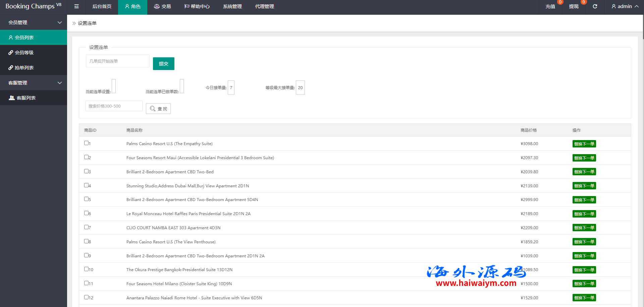644x307 pixels.
Task: Click 替换下一单 for Palms Casino Empathy Suite
Action: (x=584, y=144)
